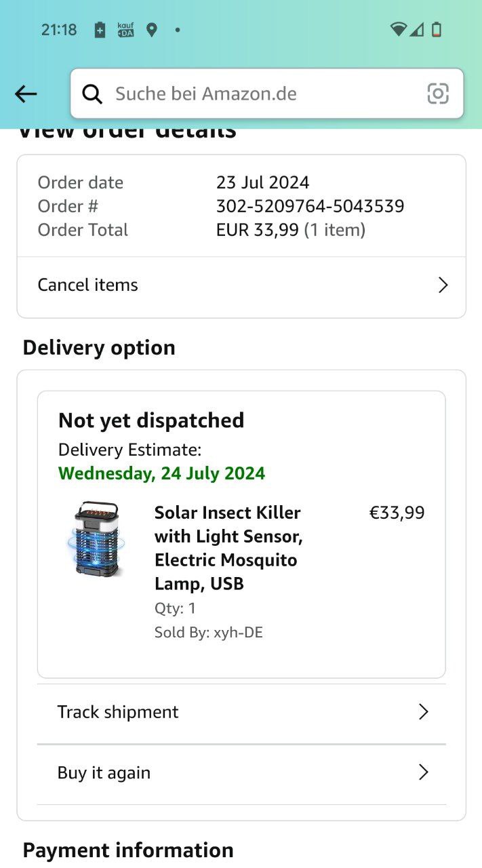
Task: Tap the location status icon
Action: (152, 30)
